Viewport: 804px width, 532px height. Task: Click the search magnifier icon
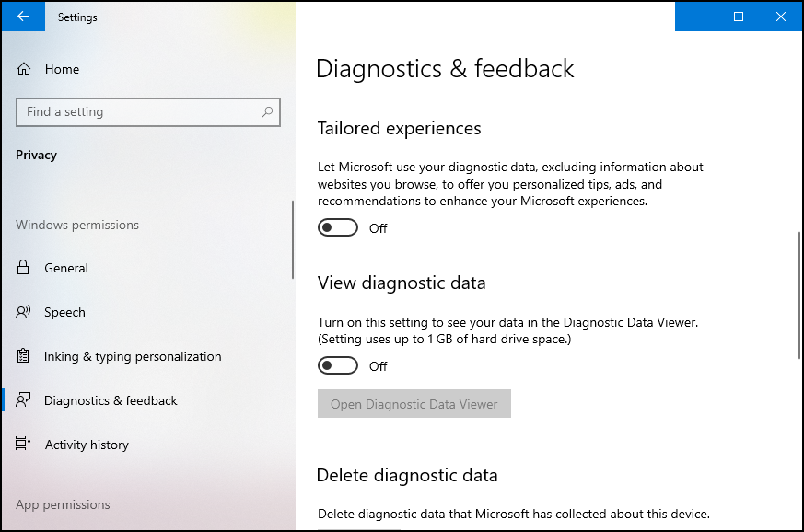(267, 111)
